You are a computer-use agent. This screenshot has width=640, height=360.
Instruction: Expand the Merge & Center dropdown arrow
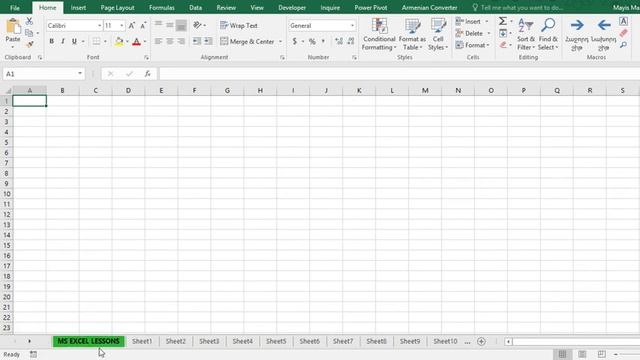click(x=280, y=41)
